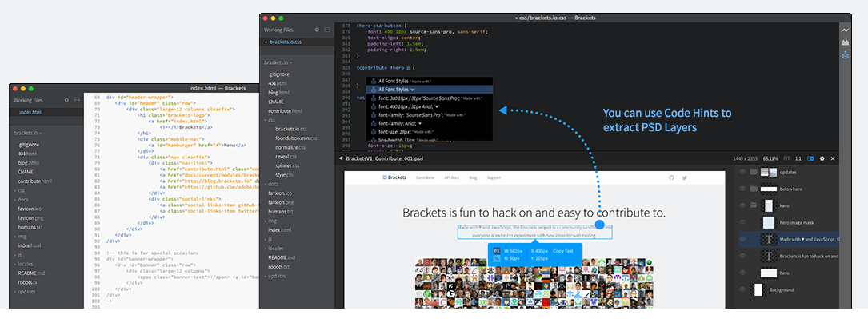
Task: Click folder icon of the below hero group
Action: tap(753, 189)
